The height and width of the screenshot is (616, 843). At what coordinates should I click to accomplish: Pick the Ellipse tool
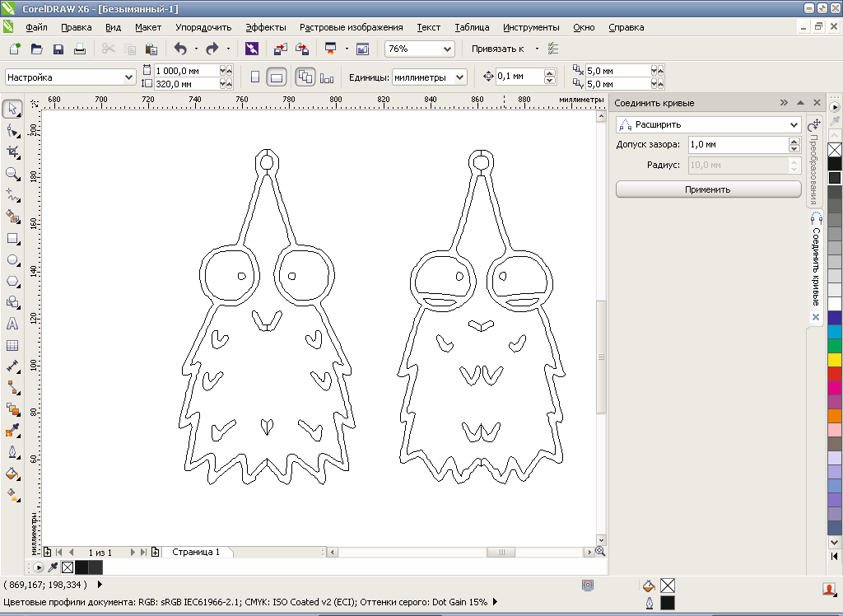click(12, 260)
